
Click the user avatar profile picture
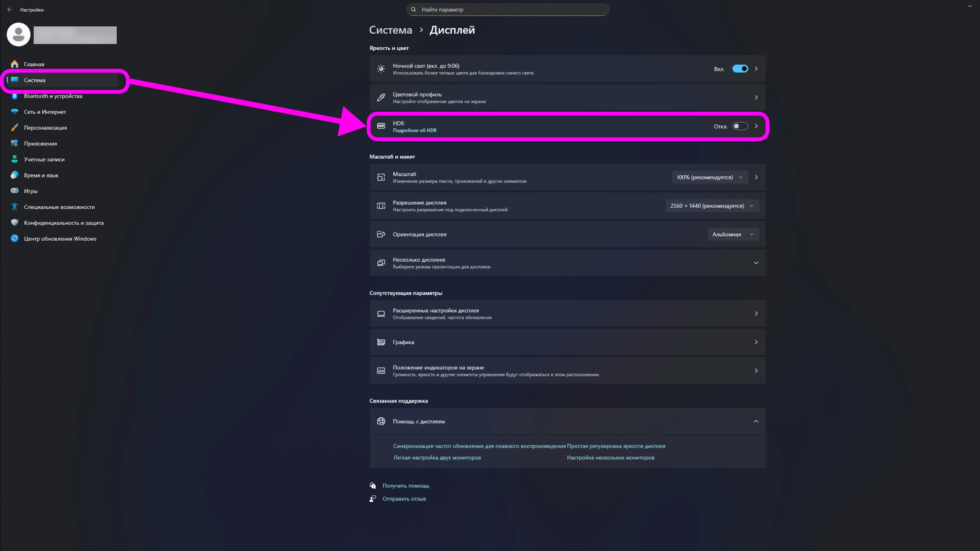(x=18, y=34)
